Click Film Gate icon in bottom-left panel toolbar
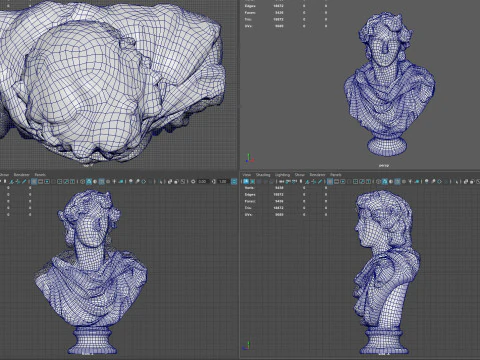 pyautogui.click(x=40, y=182)
